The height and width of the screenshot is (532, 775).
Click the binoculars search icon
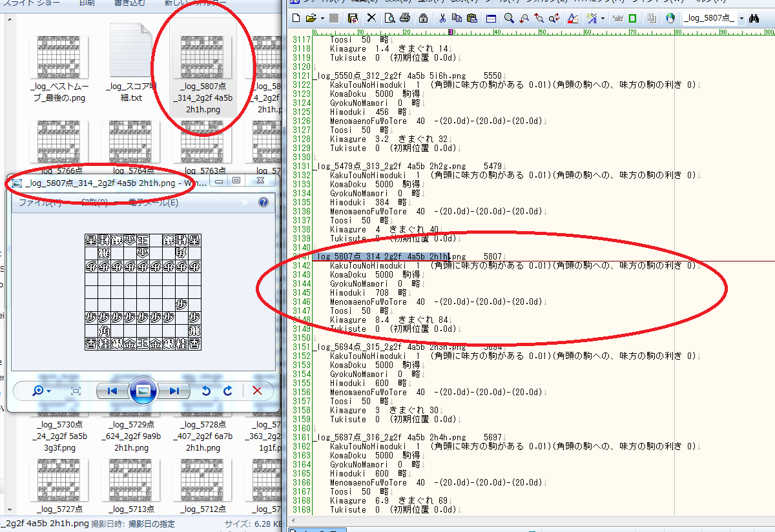(x=754, y=18)
